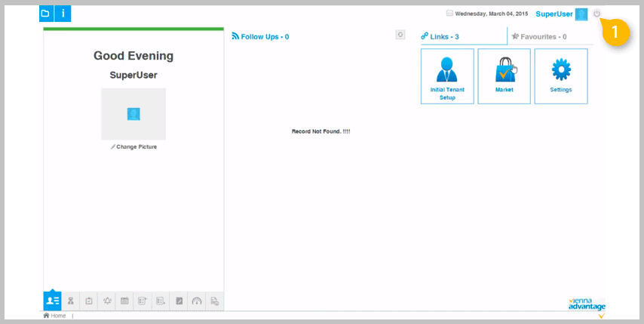Click the date 'Wednesday, March 04, 2015'
Screen dimensions: 644x324
pyautogui.click(x=492, y=14)
